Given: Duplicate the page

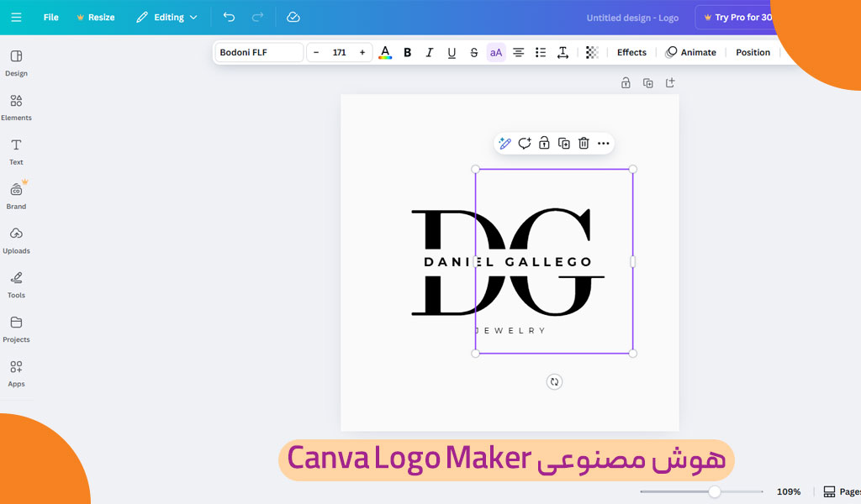Looking at the screenshot, I should (648, 83).
